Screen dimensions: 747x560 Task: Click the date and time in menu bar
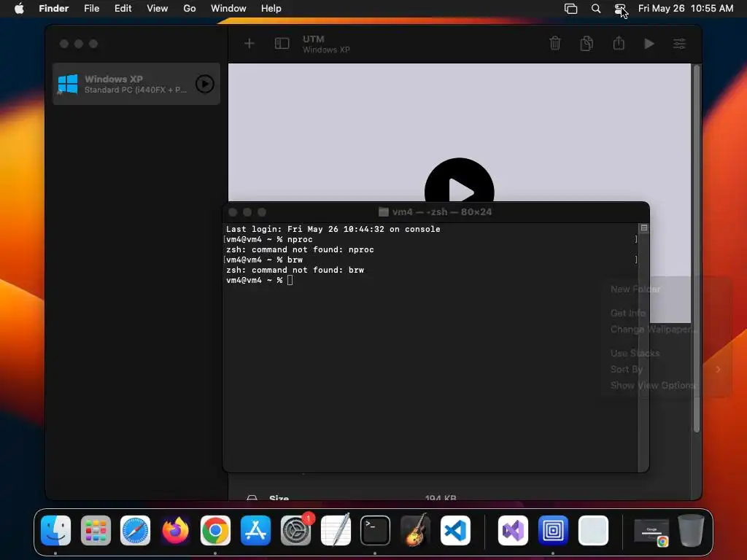coord(686,8)
